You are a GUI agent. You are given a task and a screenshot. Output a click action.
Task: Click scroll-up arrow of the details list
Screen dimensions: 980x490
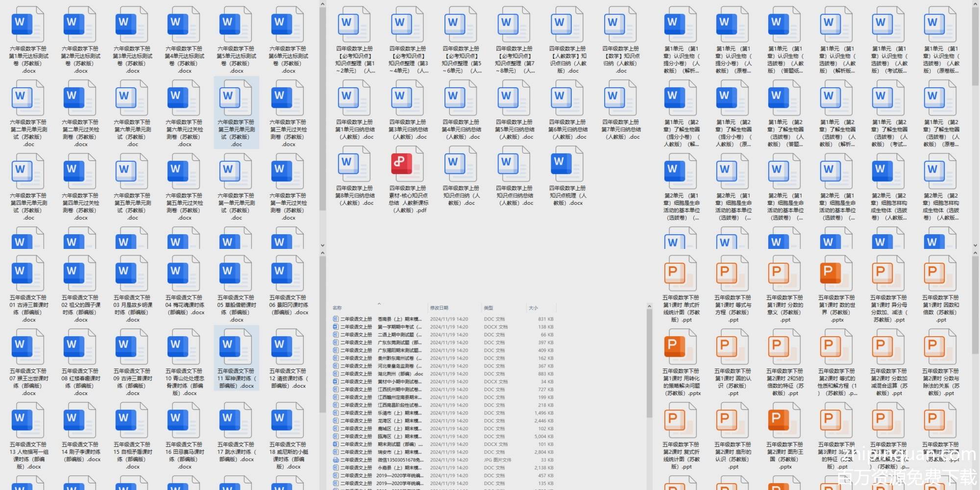pos(649,307)
